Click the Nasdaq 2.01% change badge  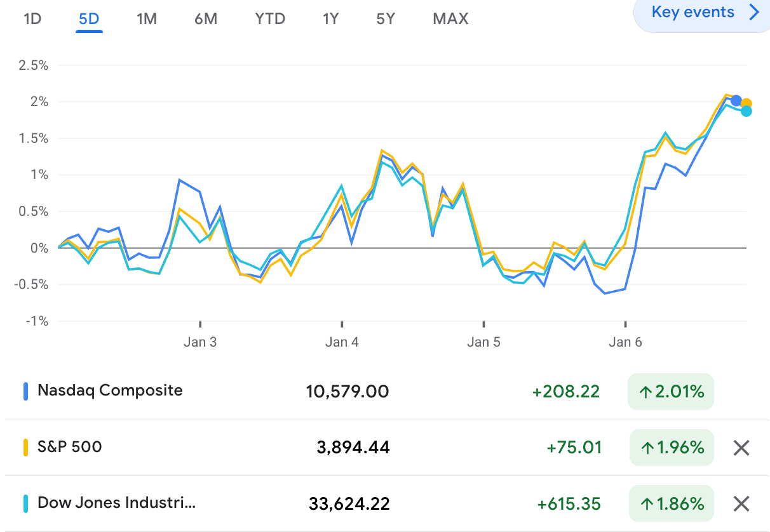click(x=671, y=392)
